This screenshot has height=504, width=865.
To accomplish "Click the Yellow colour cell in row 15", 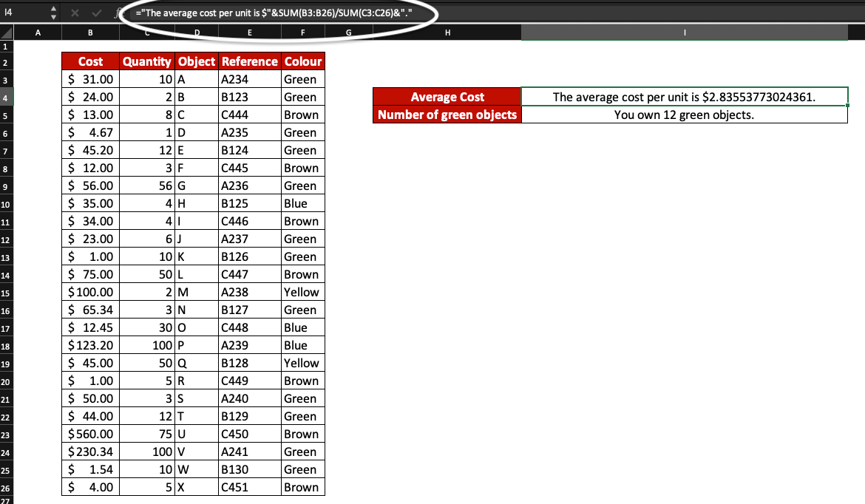I will tap(302, 292).
